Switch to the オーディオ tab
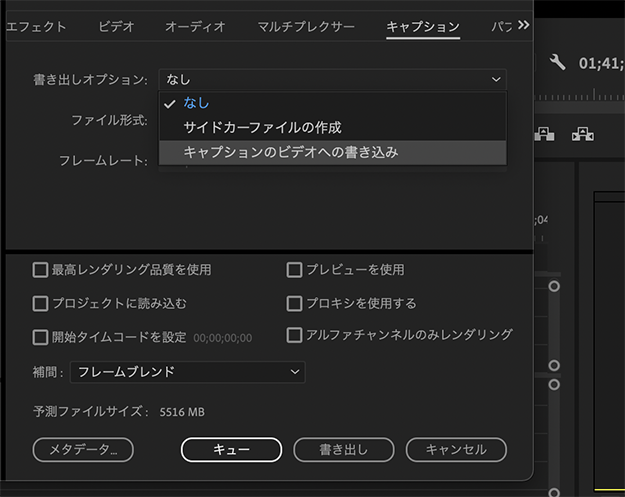 (x=195, y=27)
